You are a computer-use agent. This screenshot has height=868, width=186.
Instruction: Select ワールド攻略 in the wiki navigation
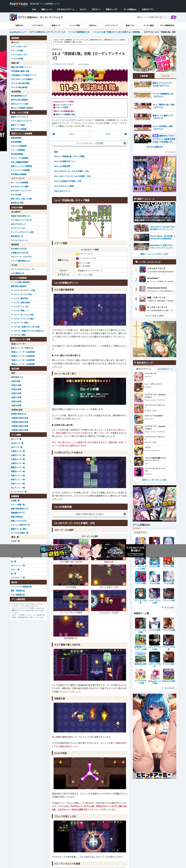pyautogui.click(x=75, y=25)
